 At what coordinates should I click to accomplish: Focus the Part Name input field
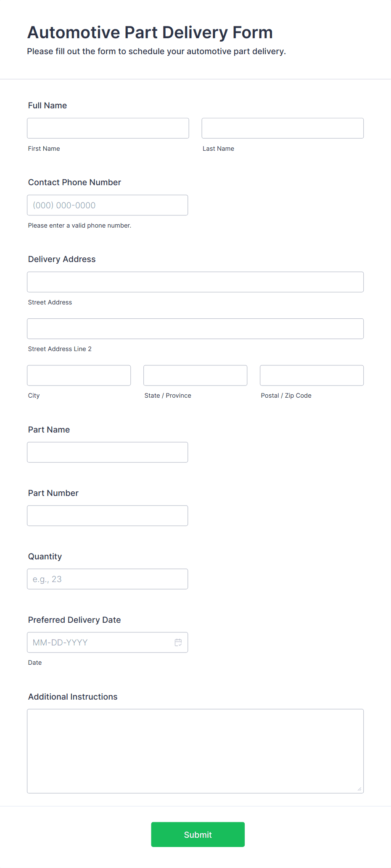coord(107,452)
